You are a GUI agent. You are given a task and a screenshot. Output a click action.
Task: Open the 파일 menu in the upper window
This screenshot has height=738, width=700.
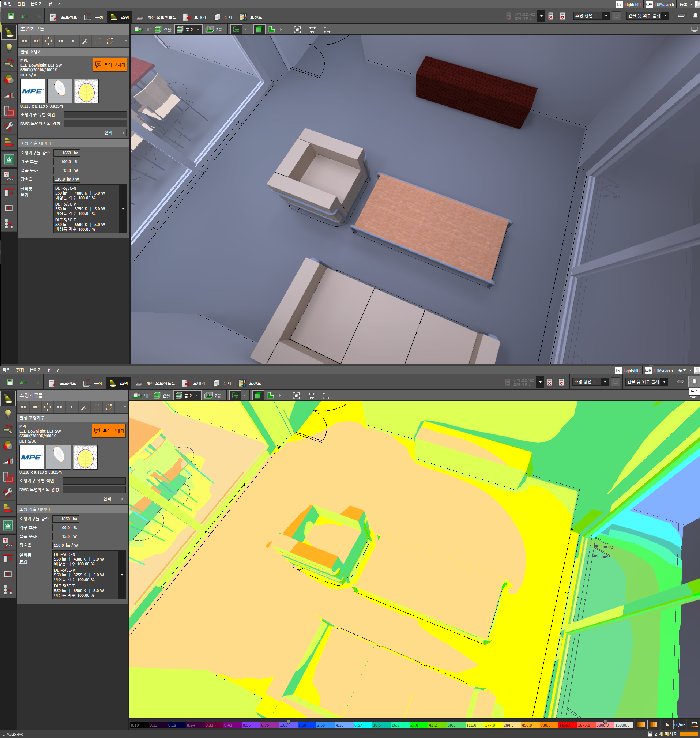pyautogui.click(x=7, y=4)
